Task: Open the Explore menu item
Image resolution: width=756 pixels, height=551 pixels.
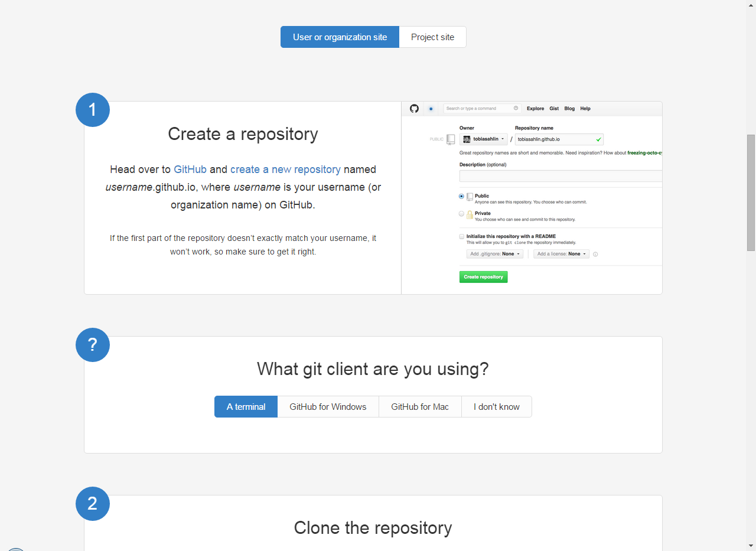Action: (536, 109)
